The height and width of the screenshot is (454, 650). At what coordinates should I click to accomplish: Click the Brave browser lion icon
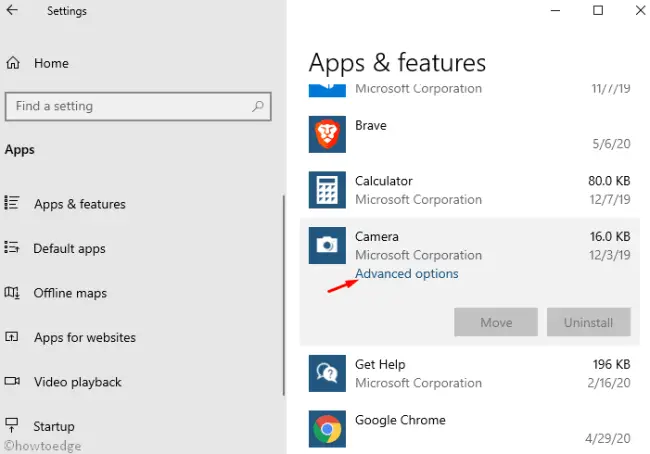pyautogui.click(x=326, y=134)
